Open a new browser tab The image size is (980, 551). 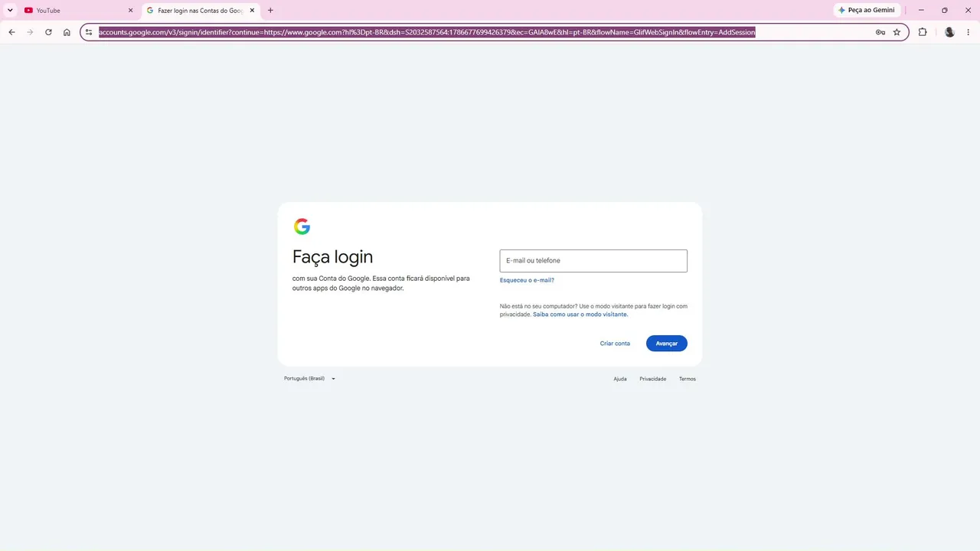click(270, 10)
